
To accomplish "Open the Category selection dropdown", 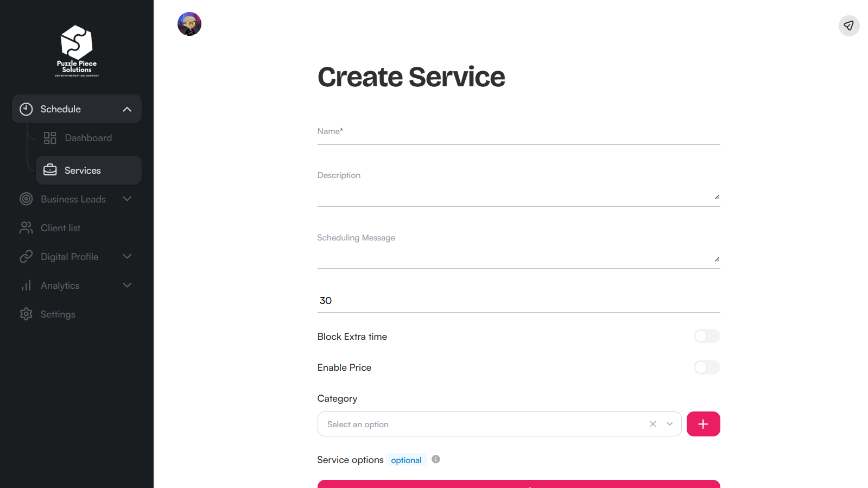I will 669,424.
